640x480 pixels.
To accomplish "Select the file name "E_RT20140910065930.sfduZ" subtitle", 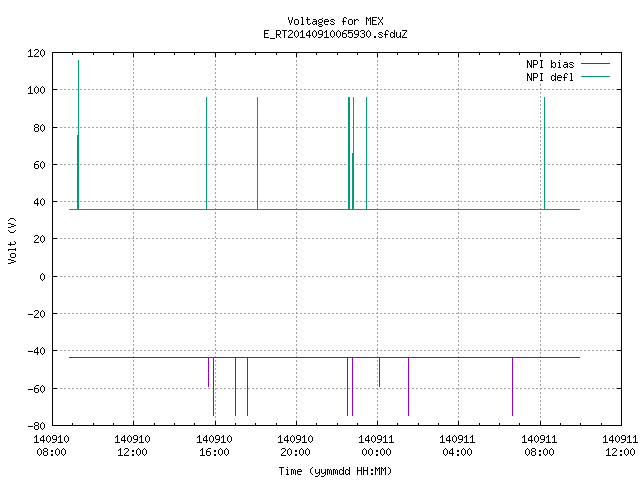I will 335,34.
